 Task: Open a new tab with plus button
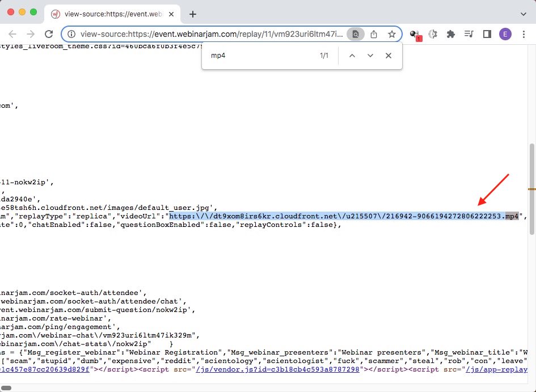tap(193, 14)
